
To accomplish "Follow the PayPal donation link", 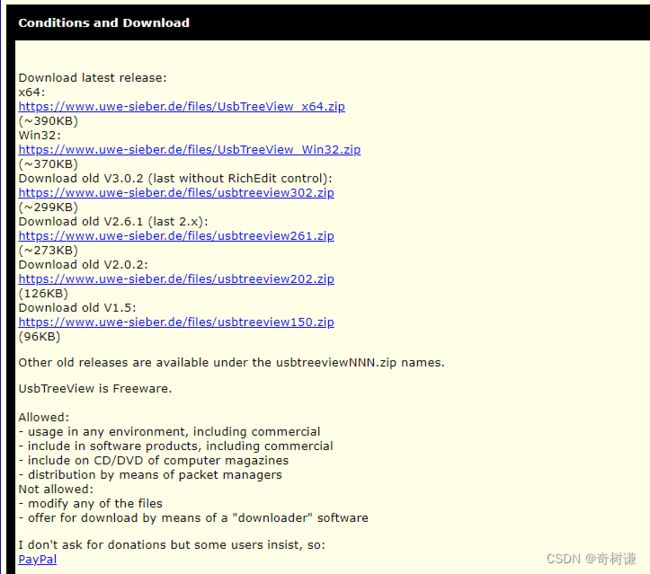I will tap(38, 559).
